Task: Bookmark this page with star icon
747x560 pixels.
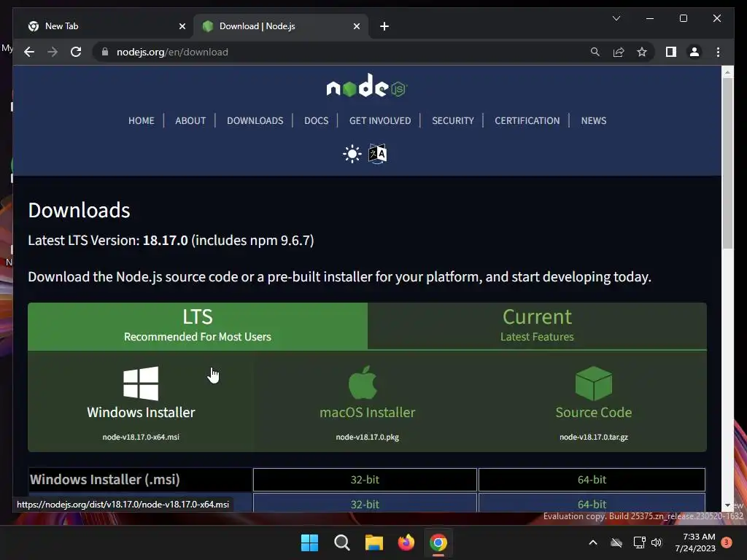Action: coord(642,52)
